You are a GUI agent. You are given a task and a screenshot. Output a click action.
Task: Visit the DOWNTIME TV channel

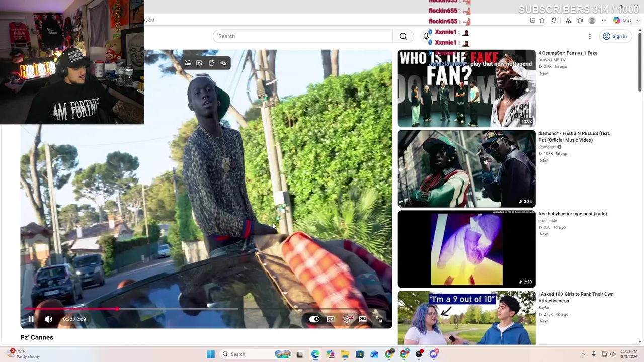(552, 60)
